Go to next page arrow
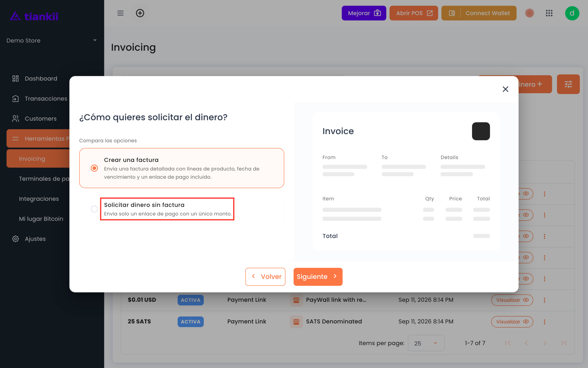588x368 pixels. click(x=545, y=343)
